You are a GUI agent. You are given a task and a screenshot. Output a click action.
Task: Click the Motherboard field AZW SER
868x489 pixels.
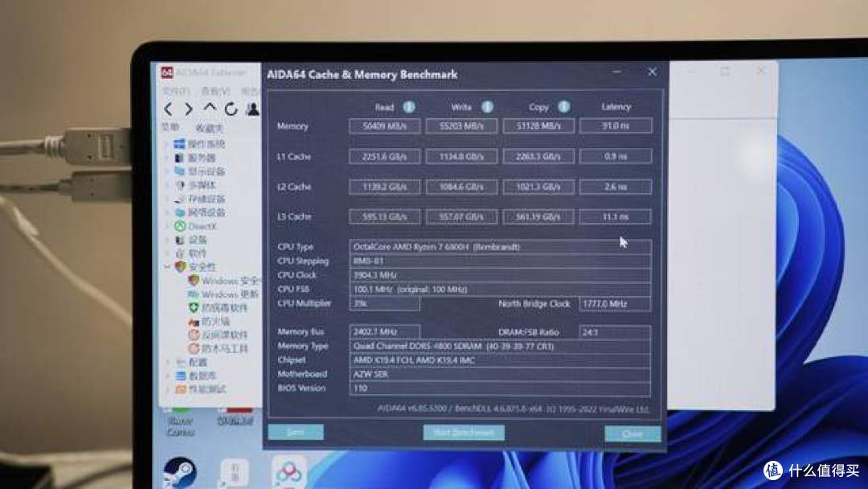501,374
